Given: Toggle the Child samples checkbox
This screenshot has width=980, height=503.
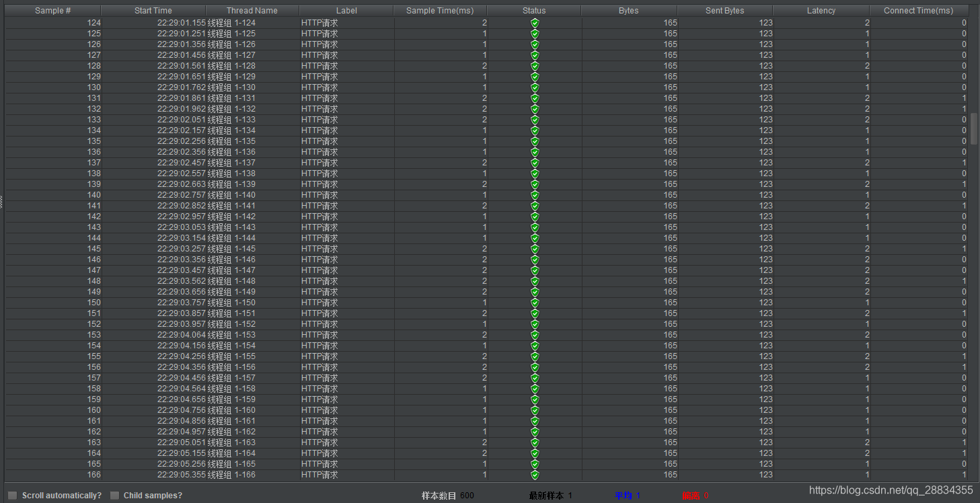Looking at the screenshot, I should [x=115, y=496].
